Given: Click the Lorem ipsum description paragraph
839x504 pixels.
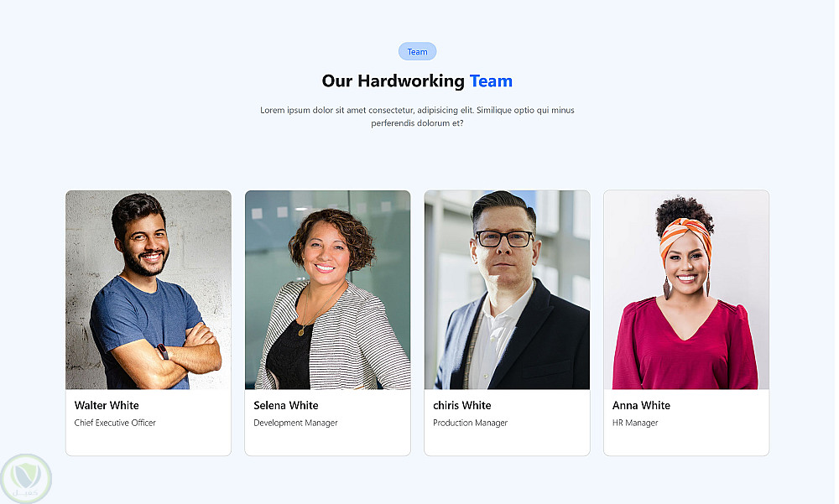Looking at the screenshot, I should pos(417,116).
